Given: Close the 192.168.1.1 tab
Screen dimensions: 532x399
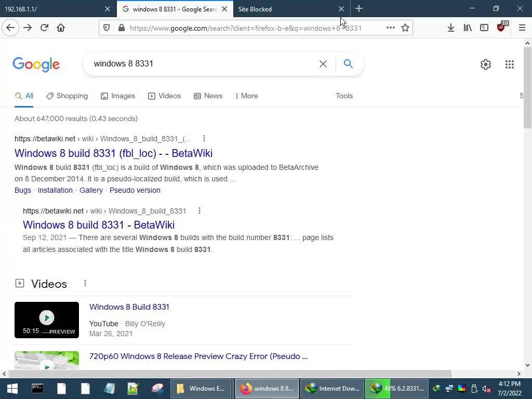Looking at the screenshot, I should [107, 9].
